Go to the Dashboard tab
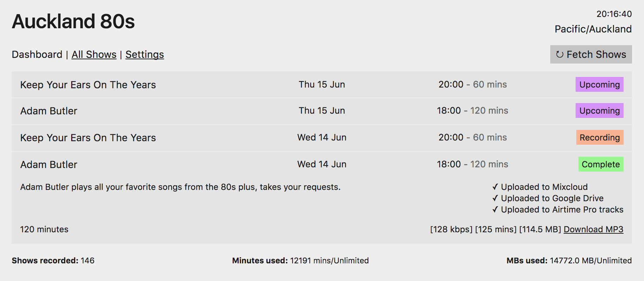644x281 pixels. point(37,54)
